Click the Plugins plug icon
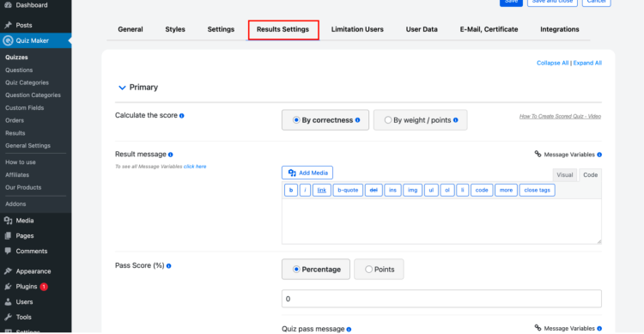This screenshot has height=334, width=644. [x=8, y=286]
